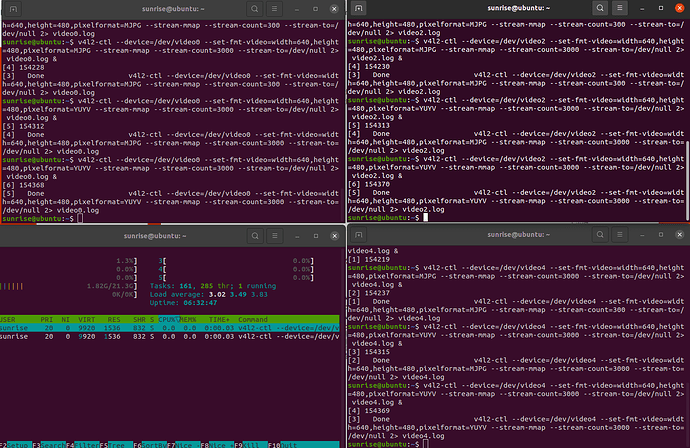Open hamburger menu in htop terminal window
690x448 pixels.
275,236
